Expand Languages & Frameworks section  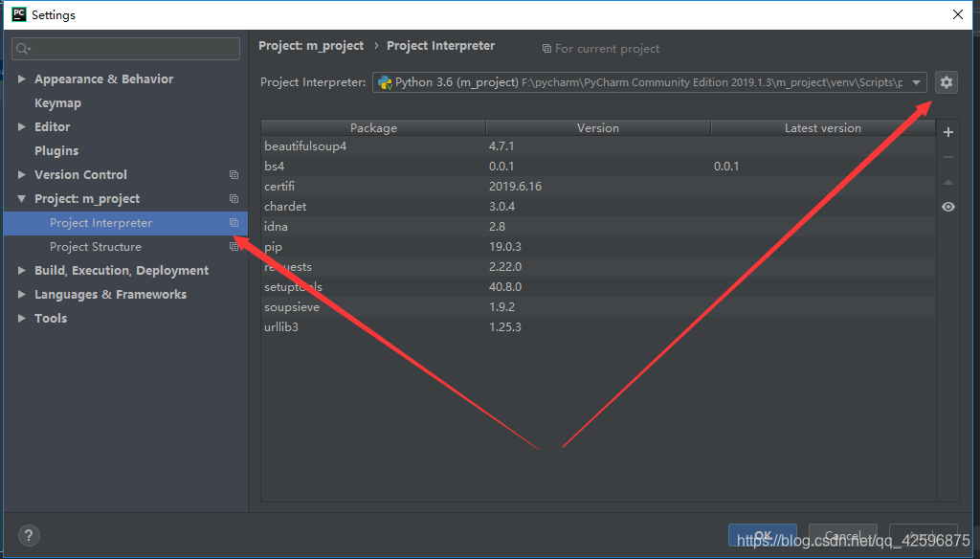(21, 295)
